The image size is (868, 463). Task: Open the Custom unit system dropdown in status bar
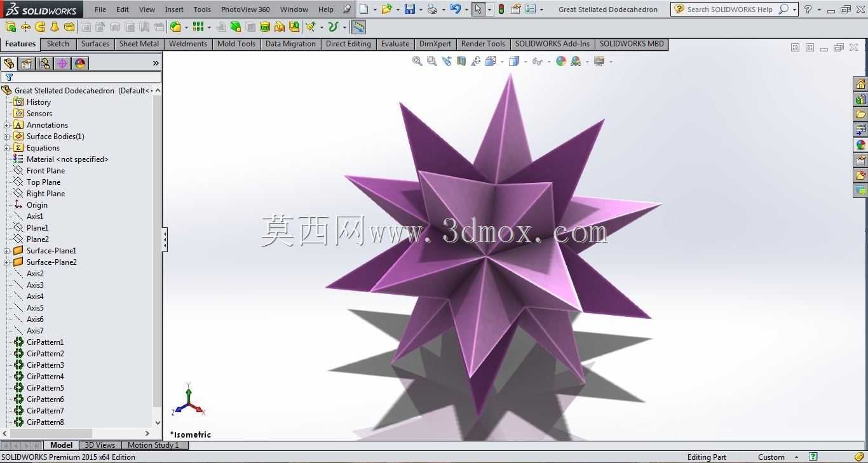[x=796, y=457]
